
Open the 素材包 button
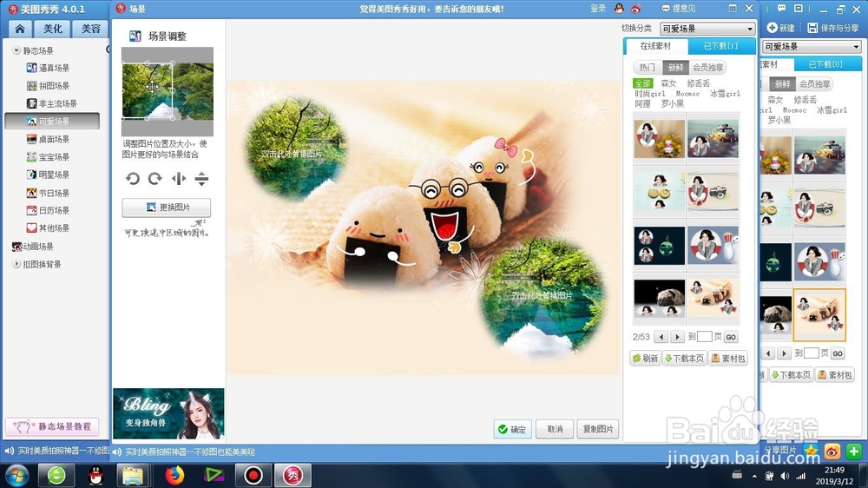coord(728,359)
